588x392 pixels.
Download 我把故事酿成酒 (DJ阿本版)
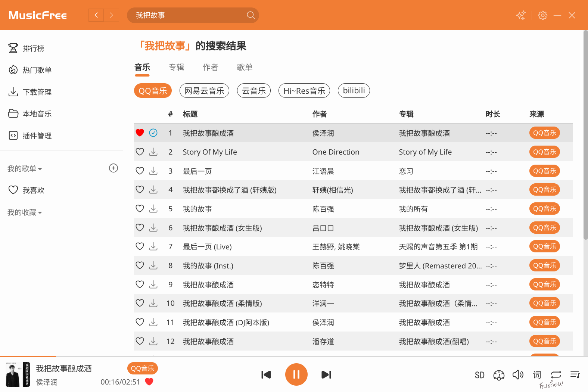pos(153,322)
